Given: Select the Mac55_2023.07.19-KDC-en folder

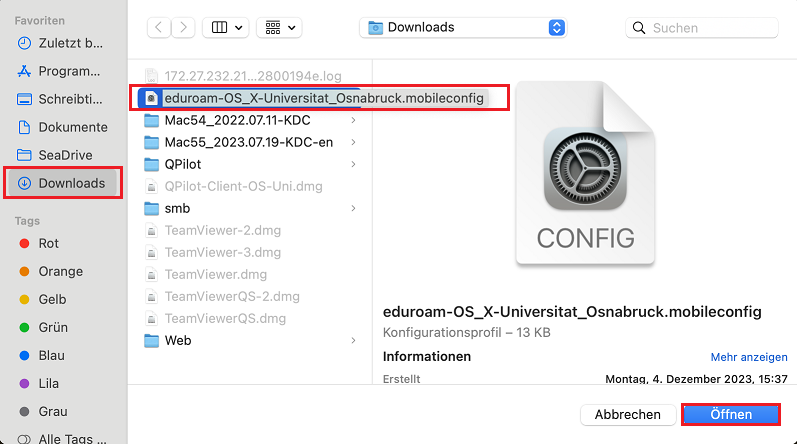Looking at the screenshot, I should (x=249, y=142).
